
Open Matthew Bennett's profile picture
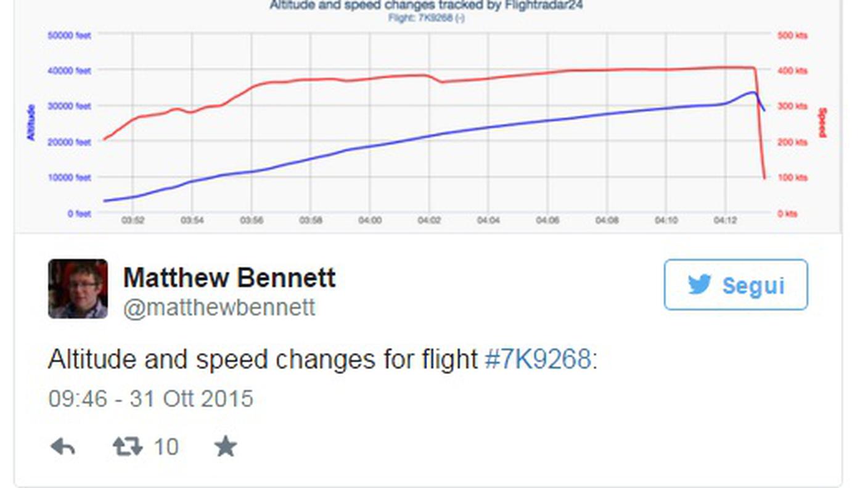78,288
